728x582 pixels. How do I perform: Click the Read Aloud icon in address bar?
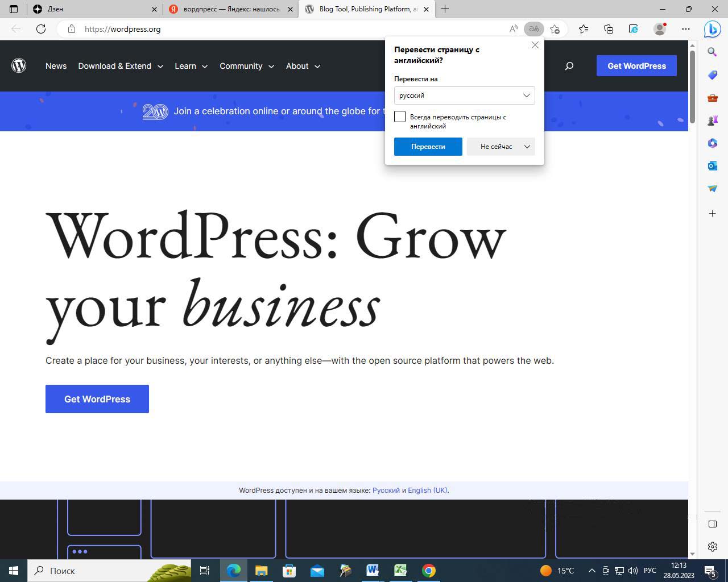tap(514, 29)
